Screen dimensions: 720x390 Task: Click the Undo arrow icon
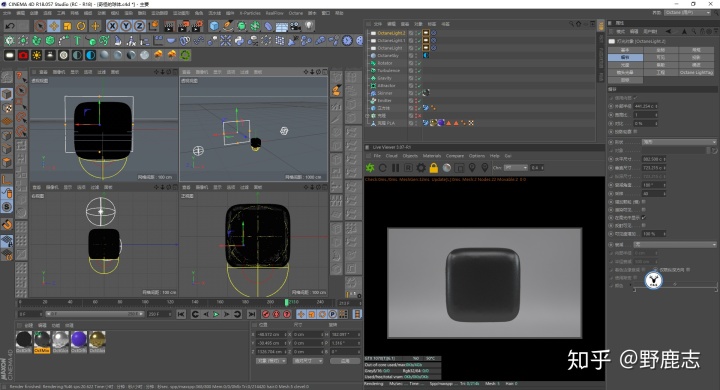[x=10, y=26]
